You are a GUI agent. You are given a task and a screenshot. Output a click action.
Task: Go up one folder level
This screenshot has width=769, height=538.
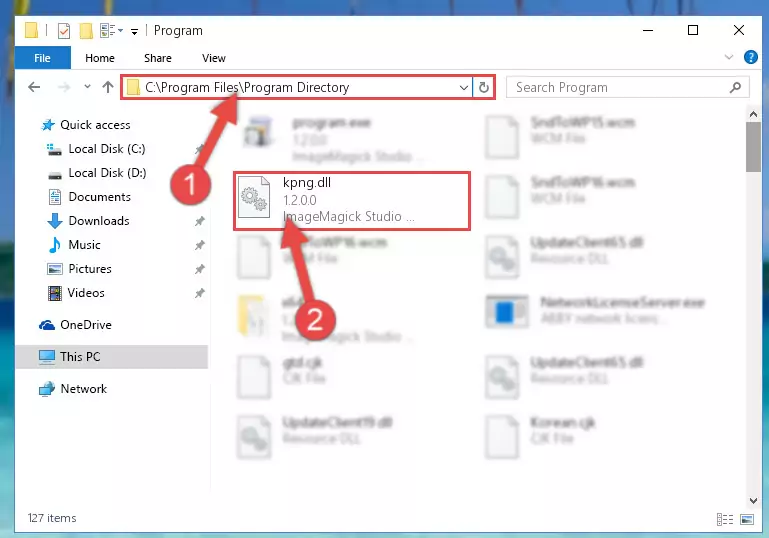(x=107, y=87)
